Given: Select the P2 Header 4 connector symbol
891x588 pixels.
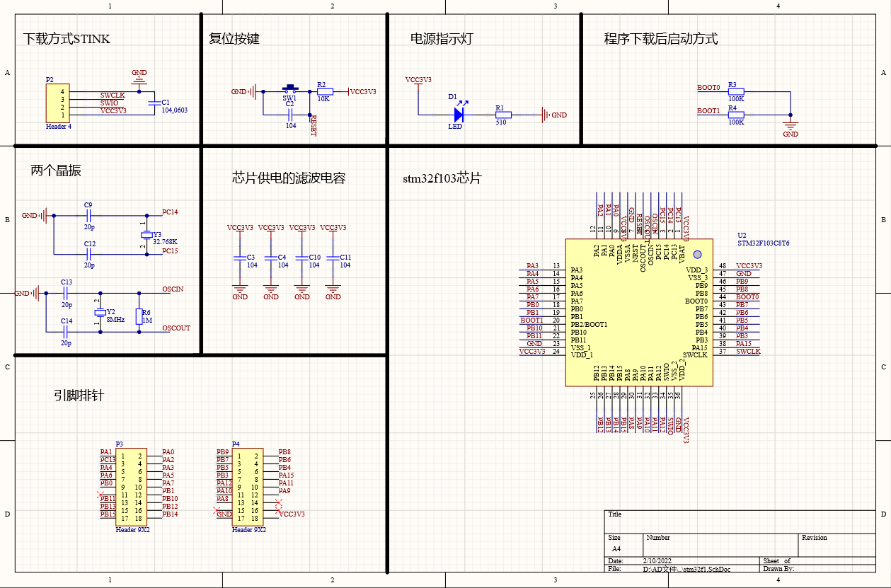Looking at the screenshot, I should coord(58,103).
